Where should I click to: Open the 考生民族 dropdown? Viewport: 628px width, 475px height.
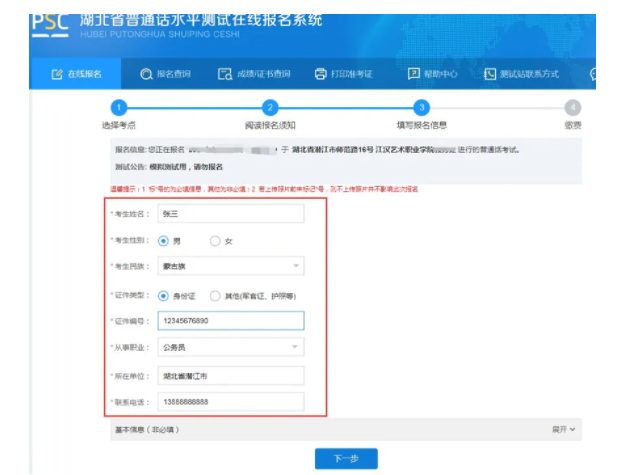coord(230,266)
